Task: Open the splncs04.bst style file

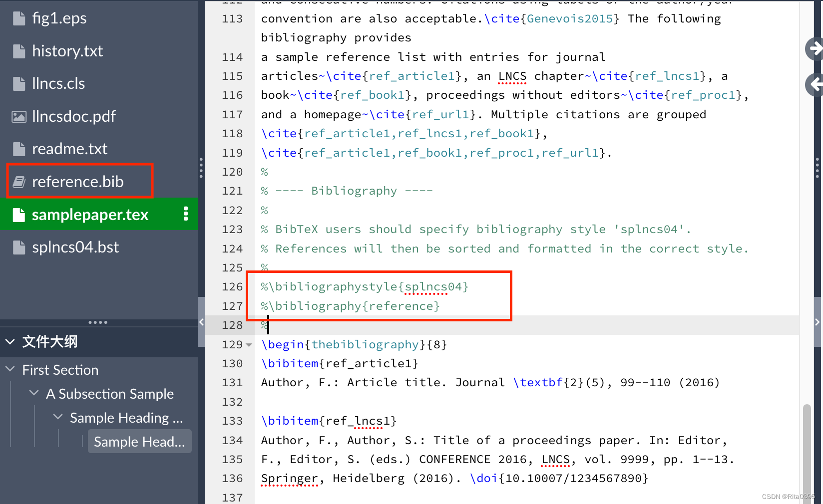Action: pyautogui.click(x=75, y=246)
